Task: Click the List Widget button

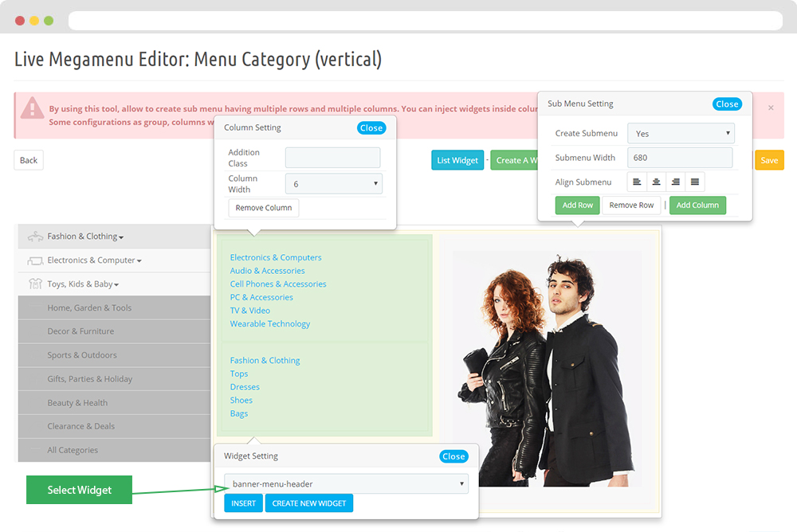Action: (x=457, y=160)
